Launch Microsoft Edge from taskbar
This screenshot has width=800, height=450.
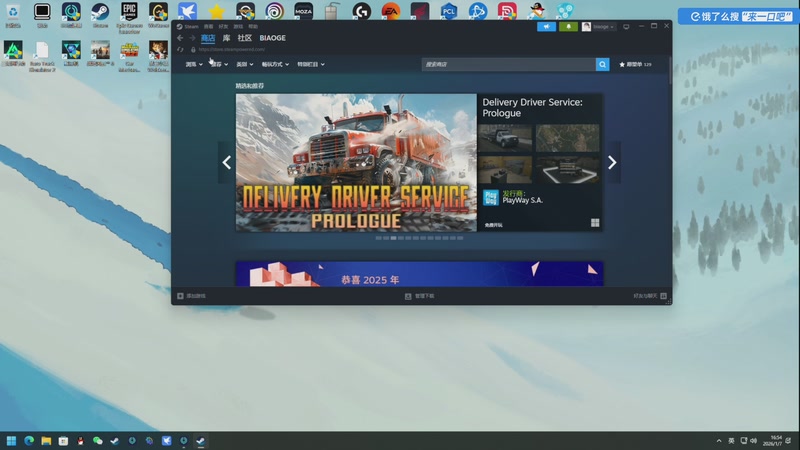click(29, 441)
